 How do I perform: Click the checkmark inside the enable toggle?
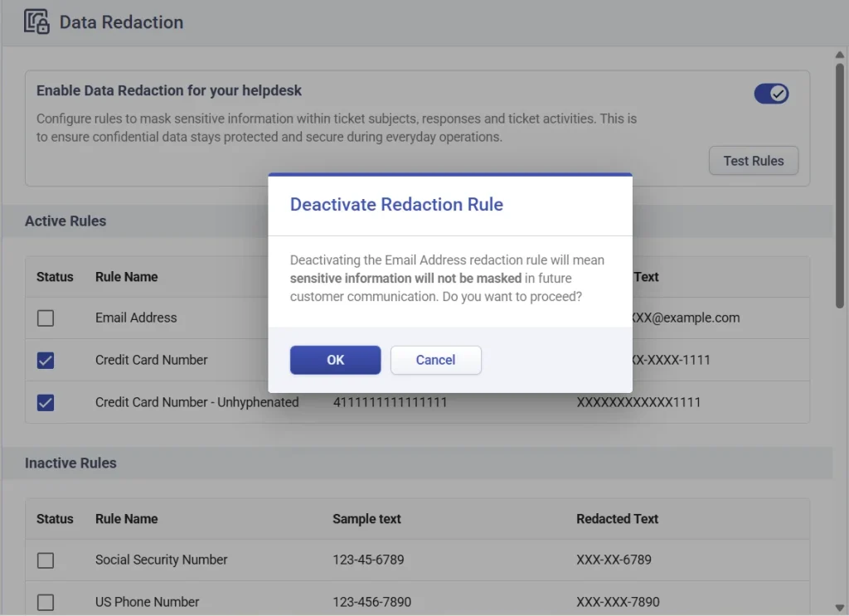(778, 93)
